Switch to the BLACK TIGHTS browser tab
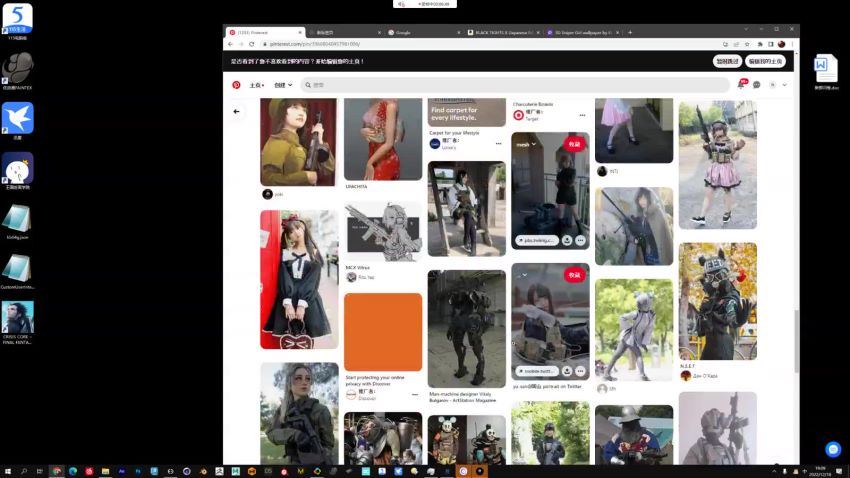The height and width of the screenshot is (478, 850). [500, 32]
